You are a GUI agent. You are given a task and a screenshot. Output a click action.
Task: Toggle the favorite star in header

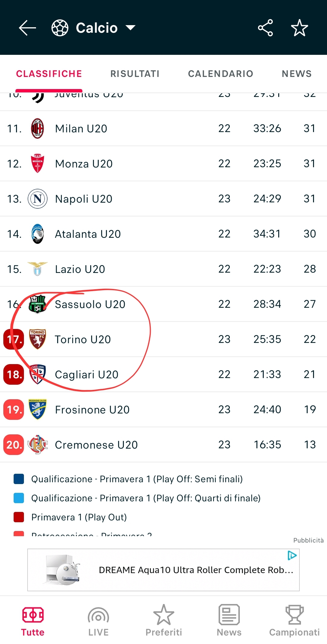(299, 28)
